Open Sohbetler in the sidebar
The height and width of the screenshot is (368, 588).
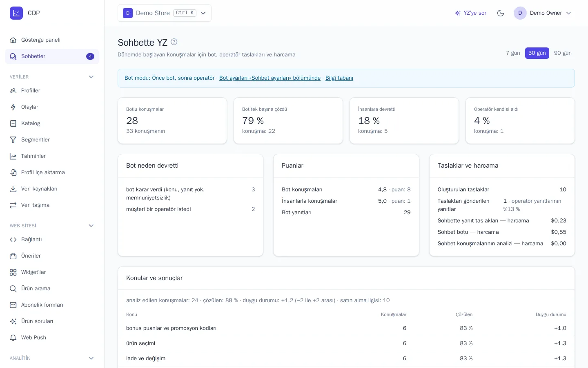click(x=52, y=56)
